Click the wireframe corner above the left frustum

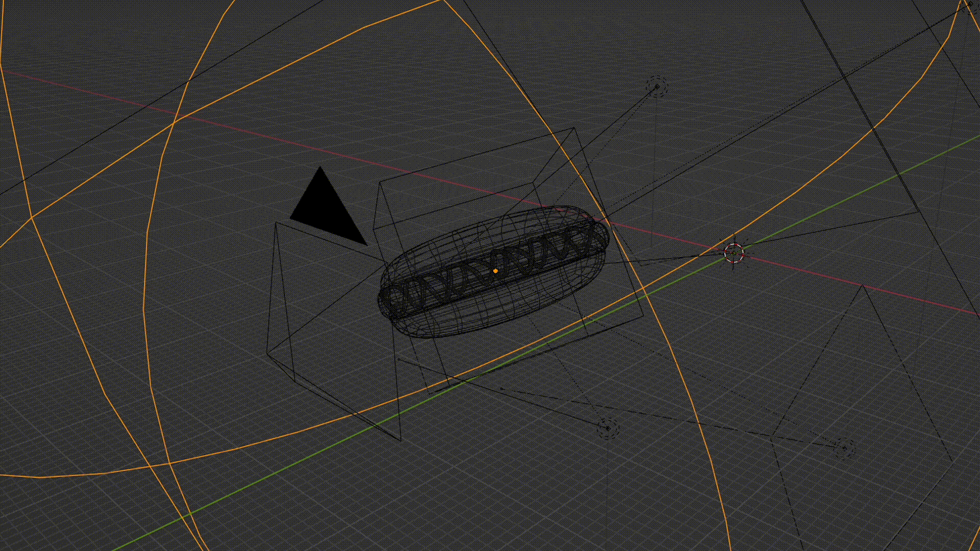click(276, 222)
